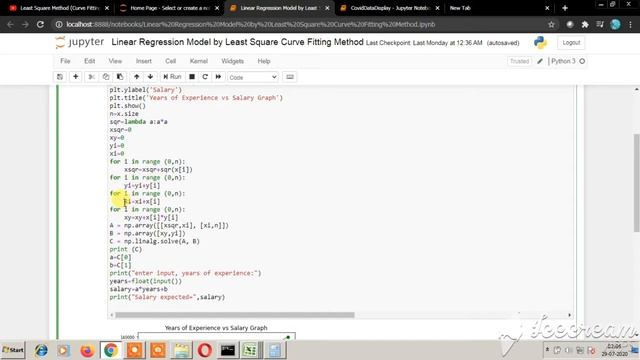This screenshot has height=360, width=640.
Task: Open the Chrome three-dot menu
Action: (x=631, y=24)
